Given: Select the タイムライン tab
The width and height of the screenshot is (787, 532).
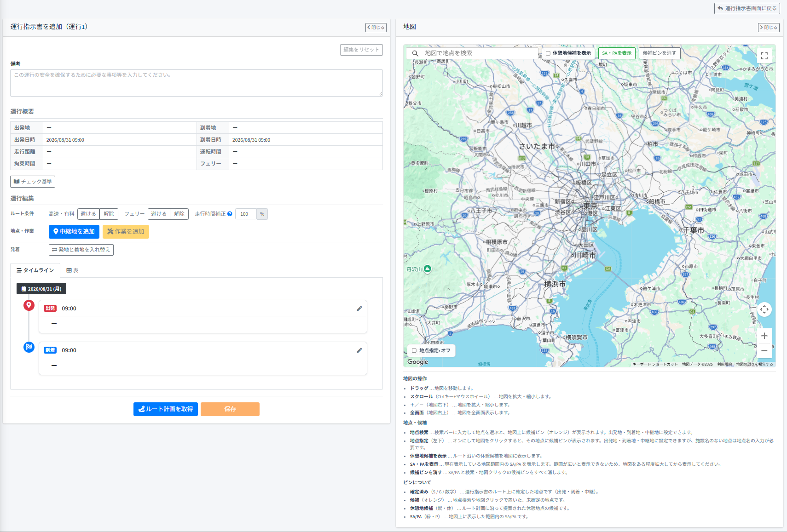Looking at the screenshot, I should click(x=35, y=270).
